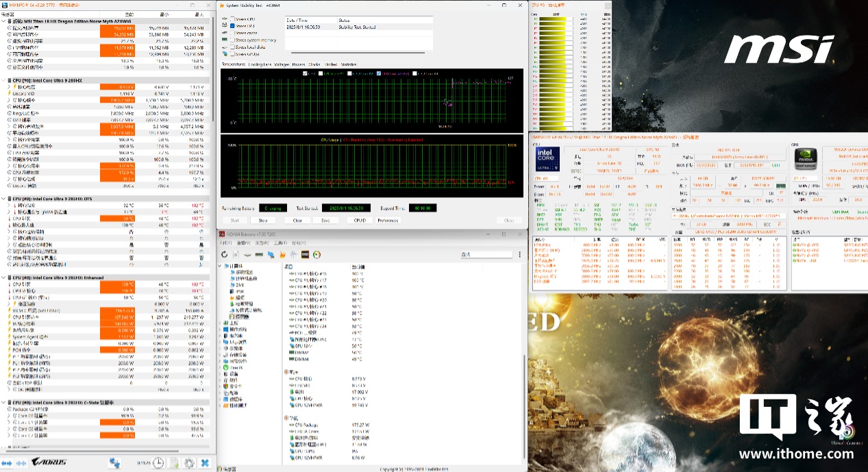
Task: Click the HWiNFO clock timer icon
Action: coord(158,463)
